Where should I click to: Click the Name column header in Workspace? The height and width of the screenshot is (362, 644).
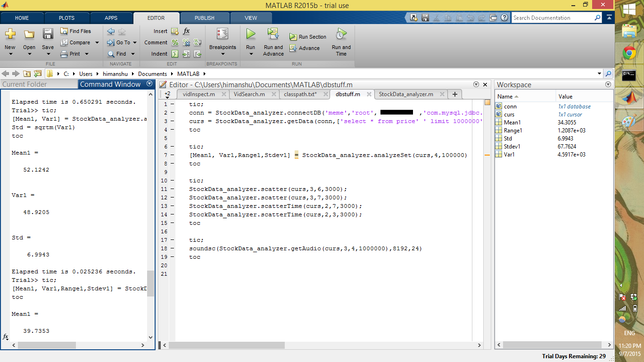pyautogui.click(x=525, y=96)
